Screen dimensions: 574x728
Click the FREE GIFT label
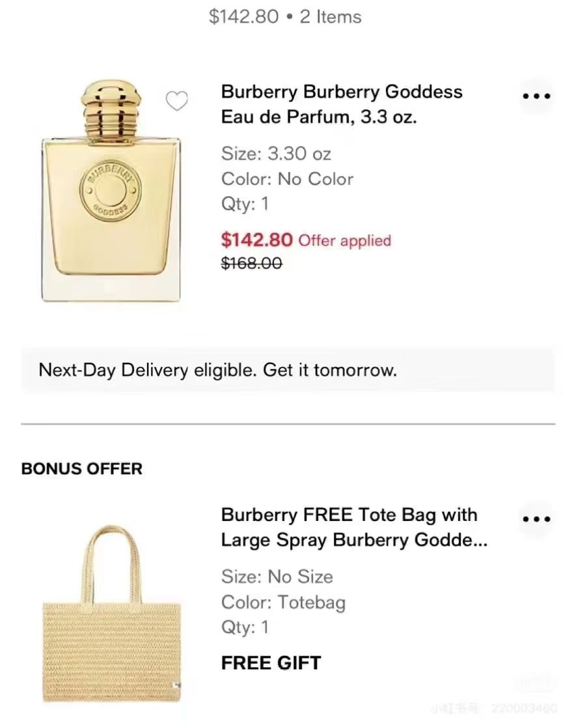pos(271,663)
